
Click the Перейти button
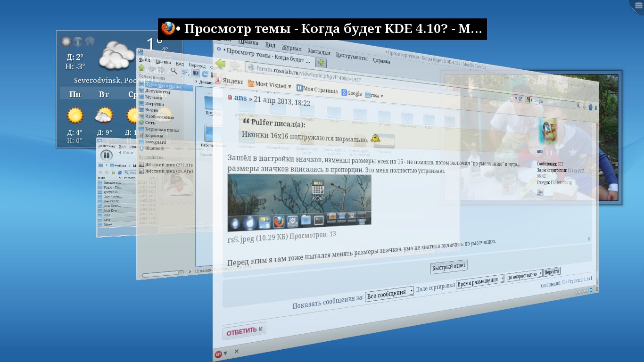[552, 272]
